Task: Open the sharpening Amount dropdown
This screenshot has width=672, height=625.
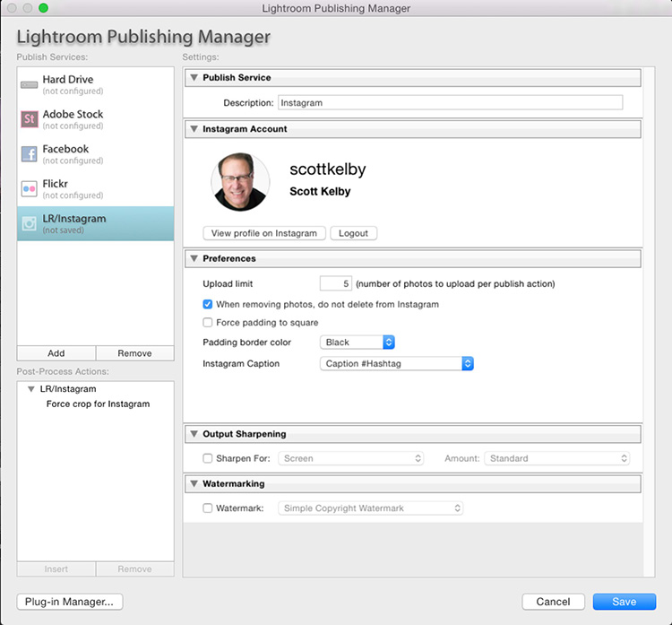Action: pos(556,458)
